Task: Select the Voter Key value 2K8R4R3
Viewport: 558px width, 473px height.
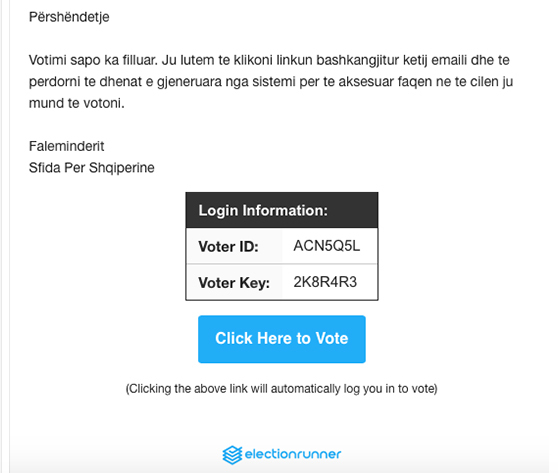Action: point(325,282)
